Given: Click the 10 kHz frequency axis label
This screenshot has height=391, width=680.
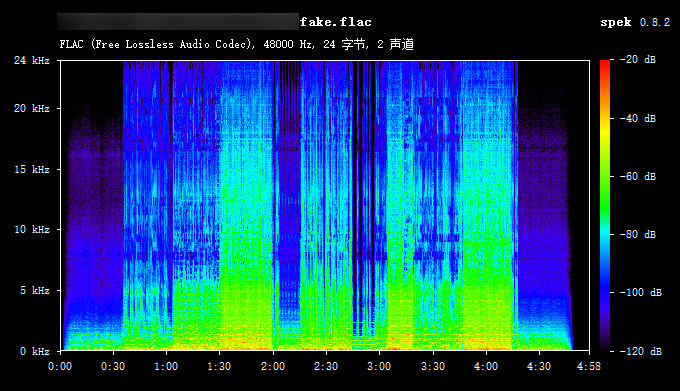Looking at the screenshot, I should pyautogui.click(x=32, y=229).
